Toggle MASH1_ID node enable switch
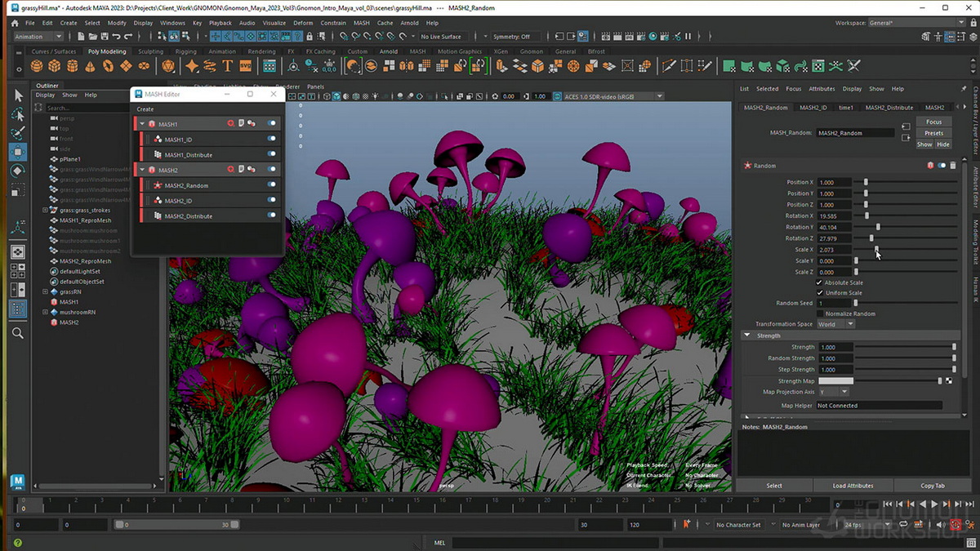Viewport: 980px width, 551px height. (272, 140)
